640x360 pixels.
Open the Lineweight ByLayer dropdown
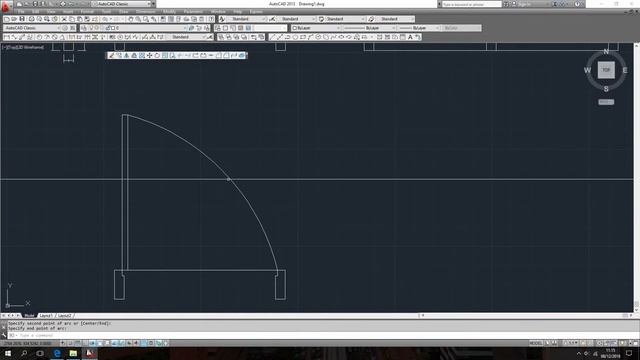coord(419,28)
